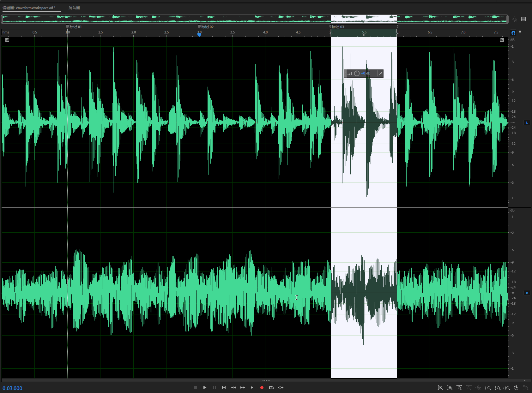Switch to the 混音器 tab
Image resolution: width=532 pixels, height=393 pixels.
74,8
